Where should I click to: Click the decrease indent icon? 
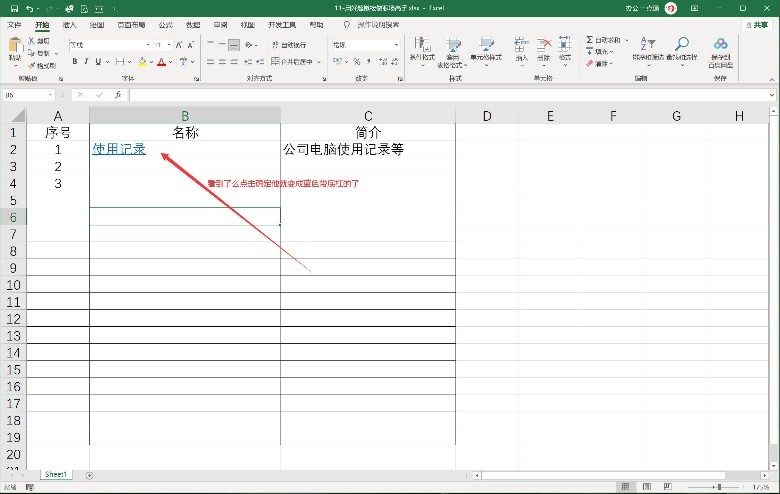[248, 62]
